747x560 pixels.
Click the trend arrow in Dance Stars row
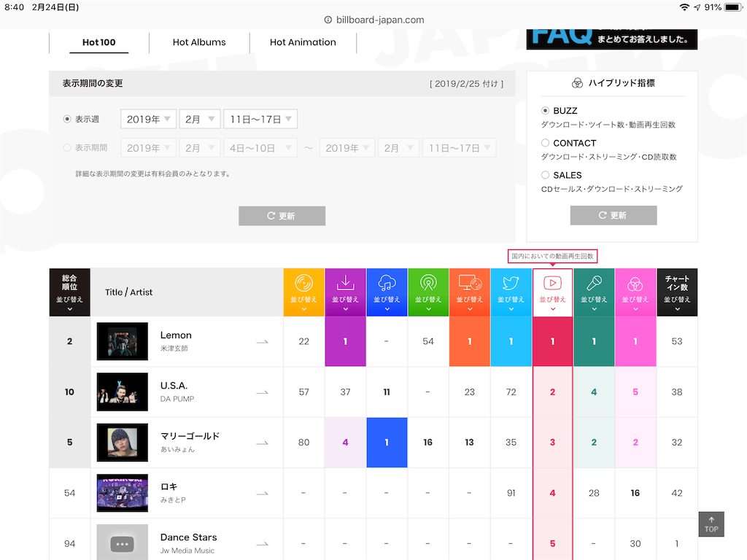pyautogui.click(x=263, y=544)
